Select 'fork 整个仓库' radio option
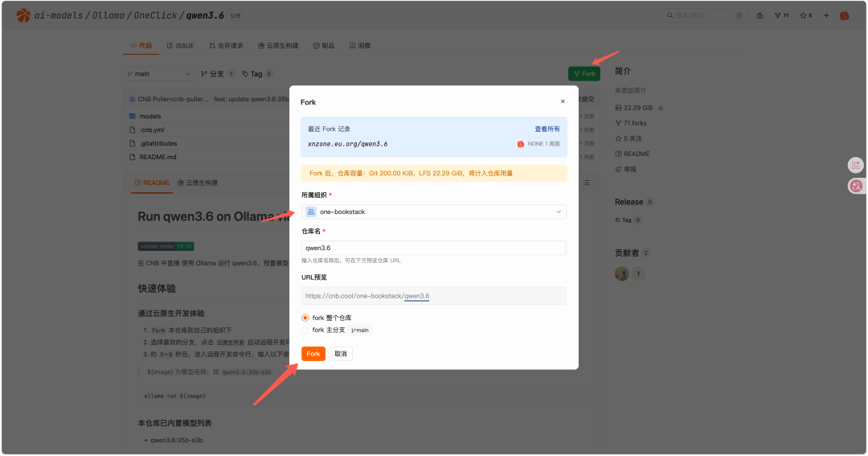This screenshot has width=868, height=456. [x=305, y=318]
